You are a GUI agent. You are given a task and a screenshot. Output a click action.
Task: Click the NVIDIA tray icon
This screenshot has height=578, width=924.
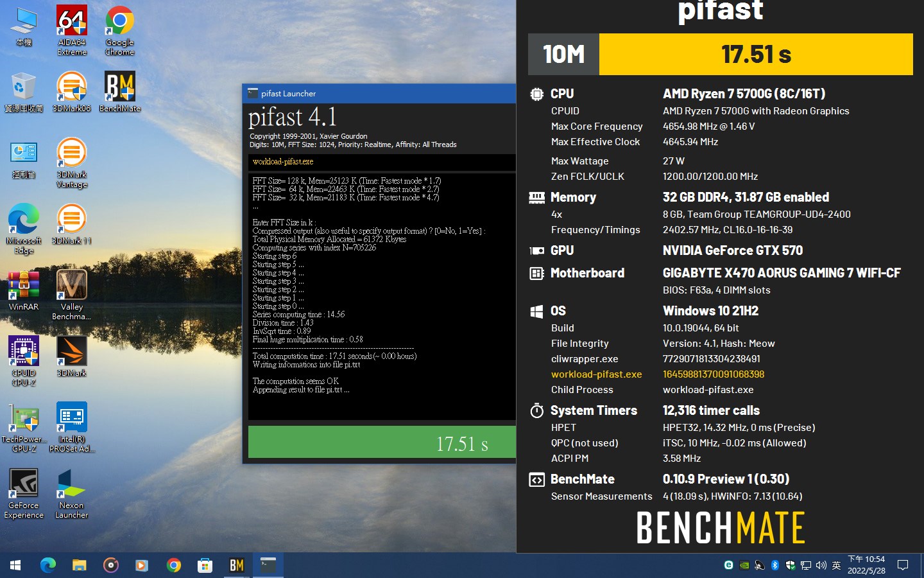[744, 565]
